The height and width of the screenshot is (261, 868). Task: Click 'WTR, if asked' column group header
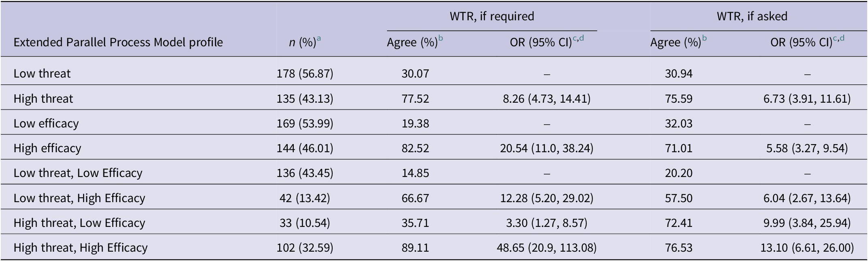click(752, 16)
